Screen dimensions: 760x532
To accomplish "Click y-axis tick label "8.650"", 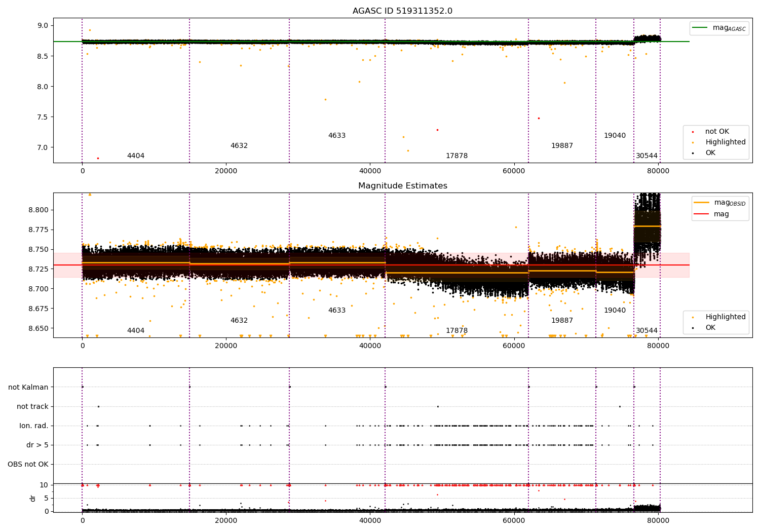I will pyautogui.click(x=39, y=328).
